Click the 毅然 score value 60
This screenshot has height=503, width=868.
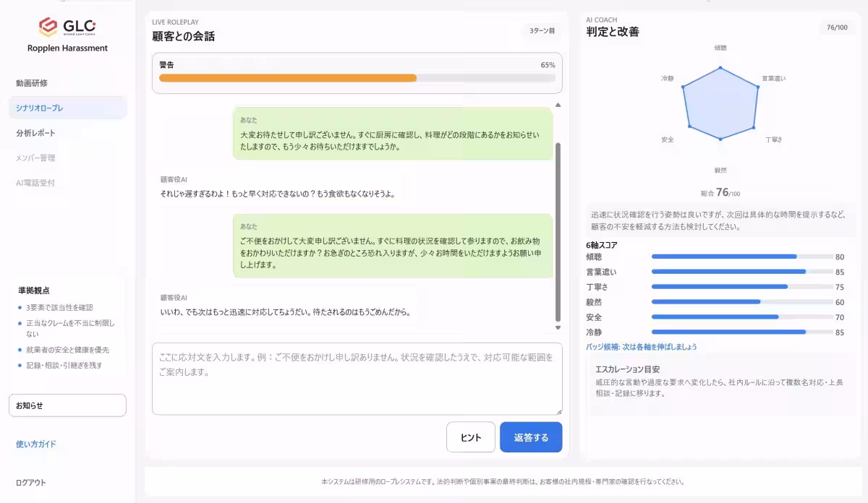pos(840,302)
